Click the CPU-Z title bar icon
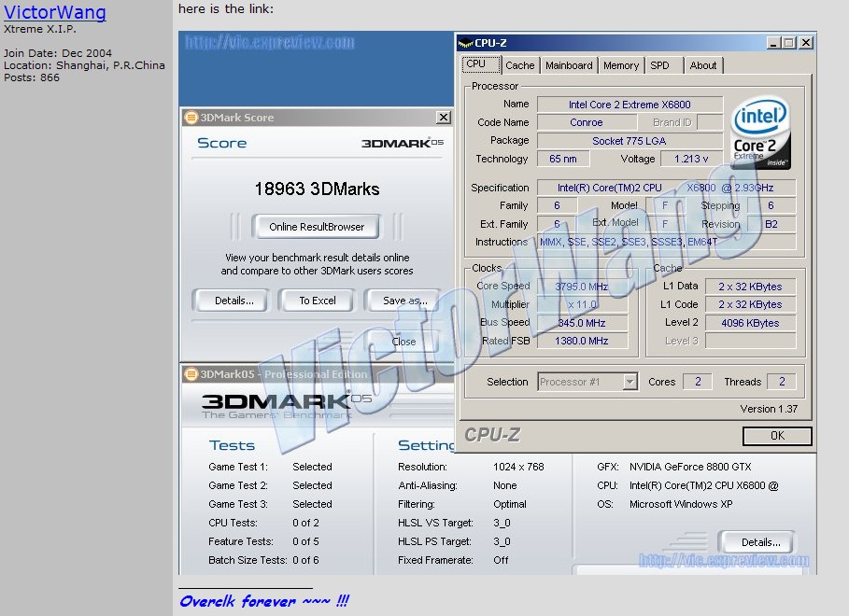This screenshot has width=849, height=616. tap(466, 43)
